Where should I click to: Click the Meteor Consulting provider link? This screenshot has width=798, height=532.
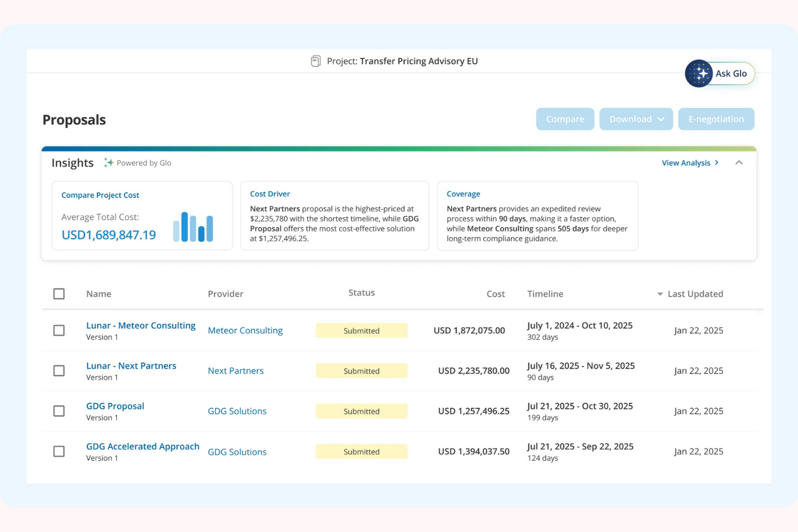click(x=245, y=330)
